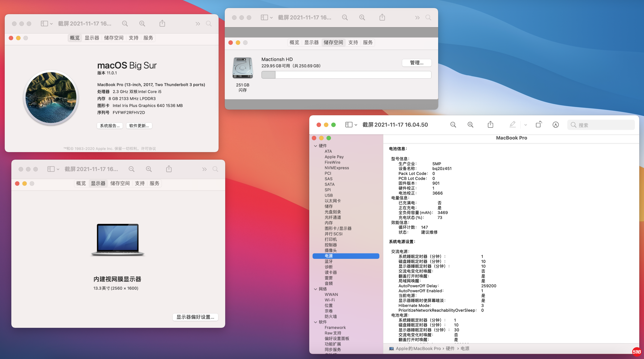Click zoom in icon in active Preview window
This screenshot has width=644, height=359.
click(x=470, y=124)
